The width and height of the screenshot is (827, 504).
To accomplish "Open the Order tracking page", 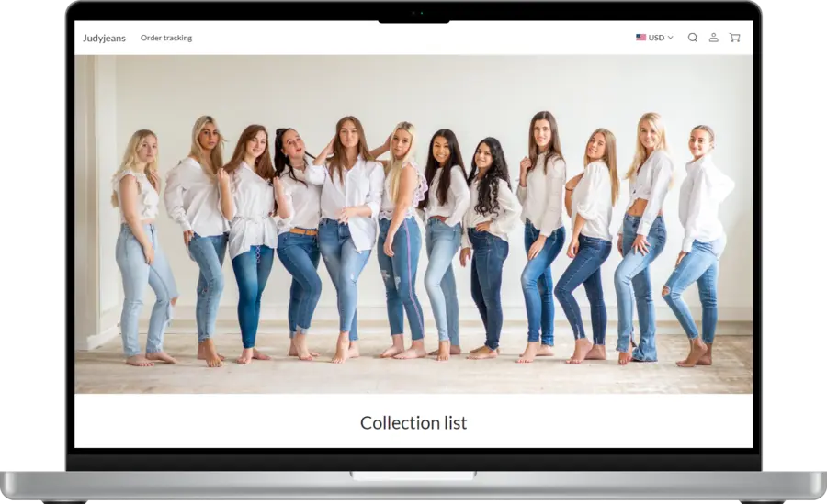I will click(166, 38).
